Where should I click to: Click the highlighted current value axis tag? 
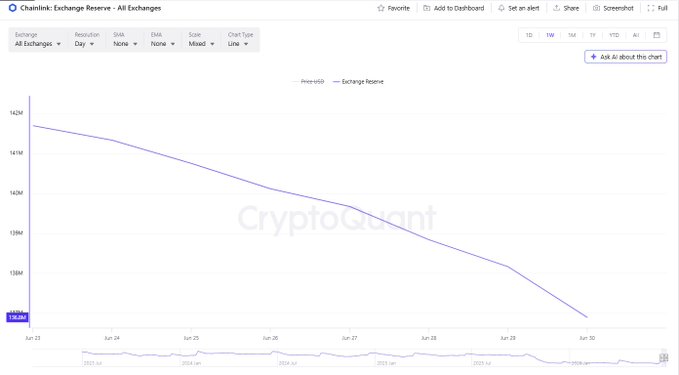point(17,317)
